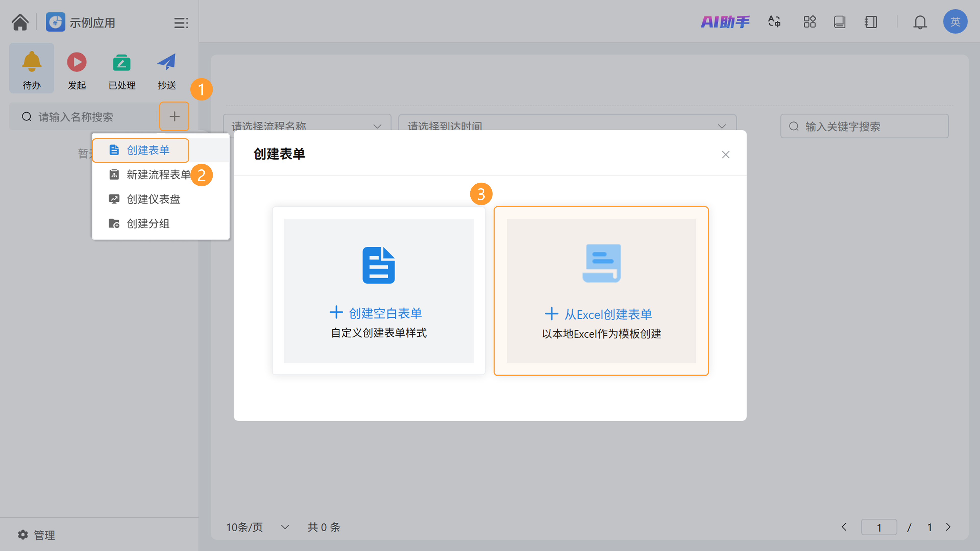Click the 创建空白表单 card
The height and width of the screenshot is (551, 980).
[378, 291]
